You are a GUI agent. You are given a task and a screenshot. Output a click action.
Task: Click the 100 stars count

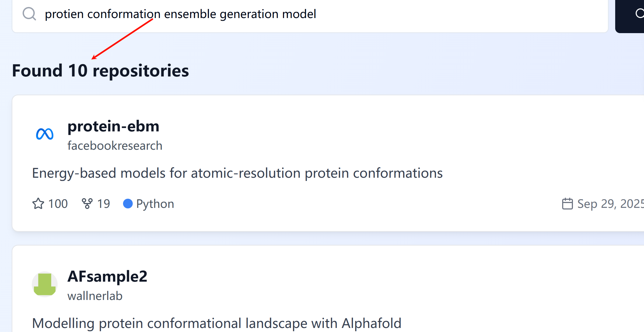tap(58, 204)
